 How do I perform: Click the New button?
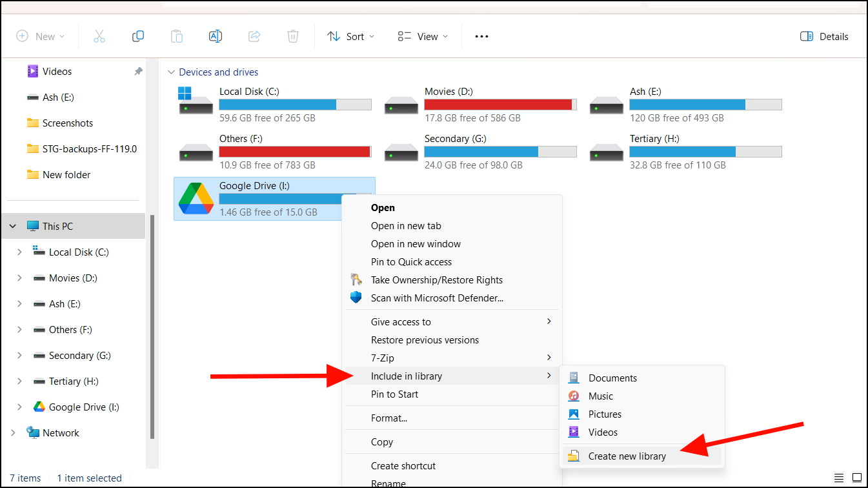coord(41,36)
